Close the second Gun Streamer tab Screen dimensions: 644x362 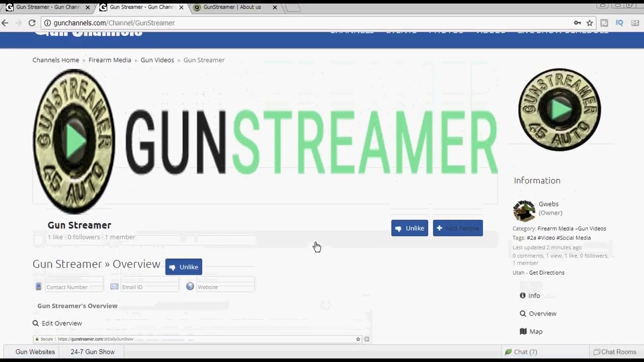(x=181, y=7)
